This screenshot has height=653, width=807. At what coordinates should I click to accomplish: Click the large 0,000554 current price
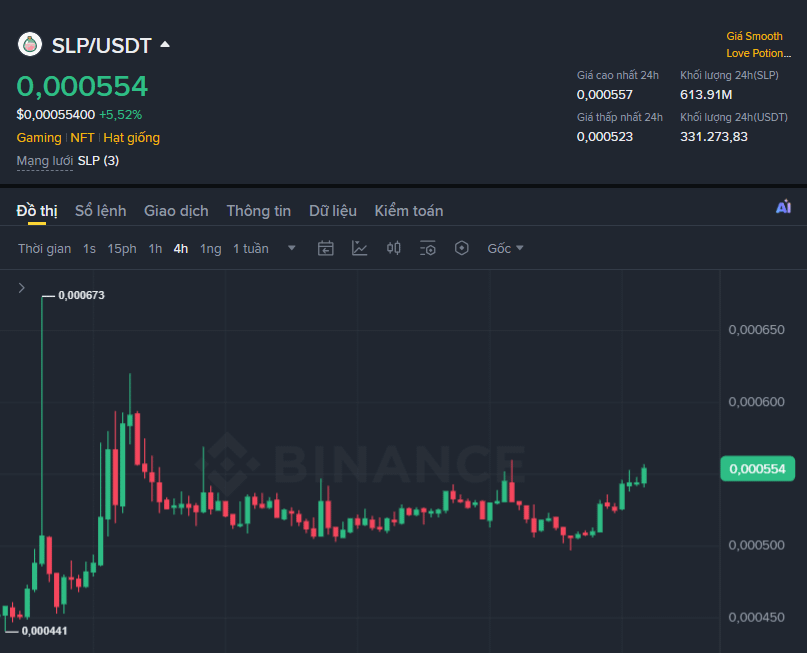point(82,86)
